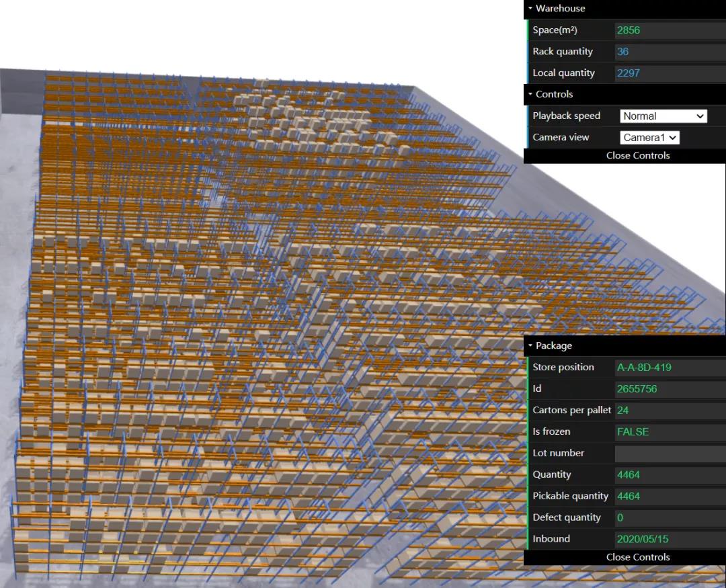Select the Space(m²) value field 2856

tap(670, 30)
